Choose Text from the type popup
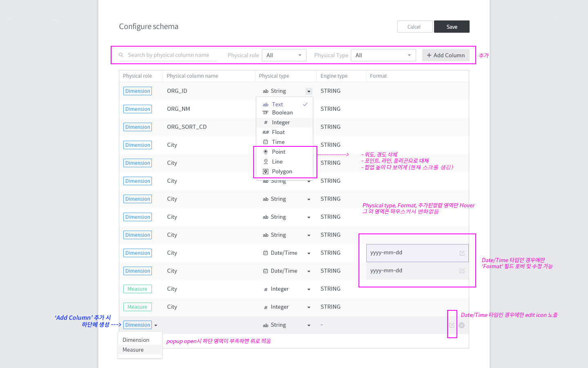Screen dimensions: 588x368 coord(285,104)
